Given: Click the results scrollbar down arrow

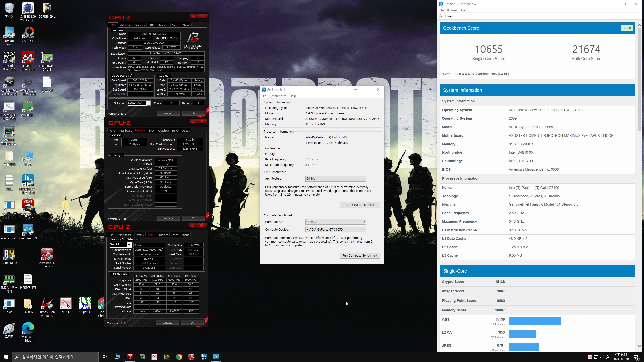Looking at the screenshot, I should click(x=639, y=346).
